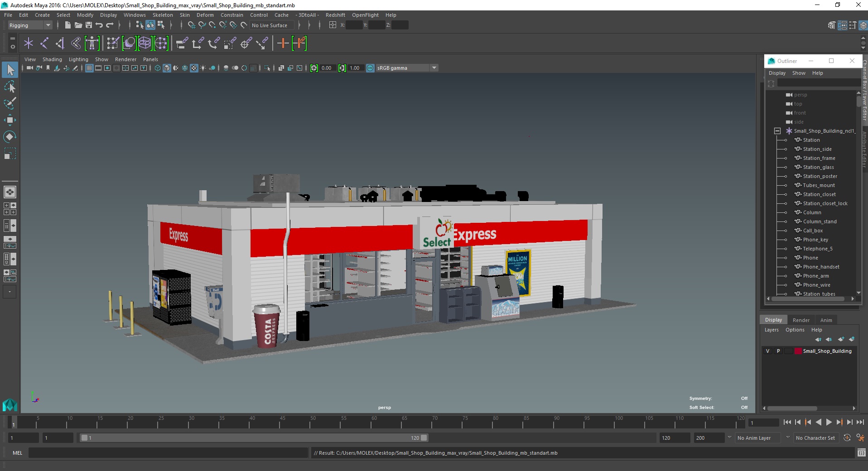
Task: Open Outliner Show menu
Action: click(x=799, y=73)
